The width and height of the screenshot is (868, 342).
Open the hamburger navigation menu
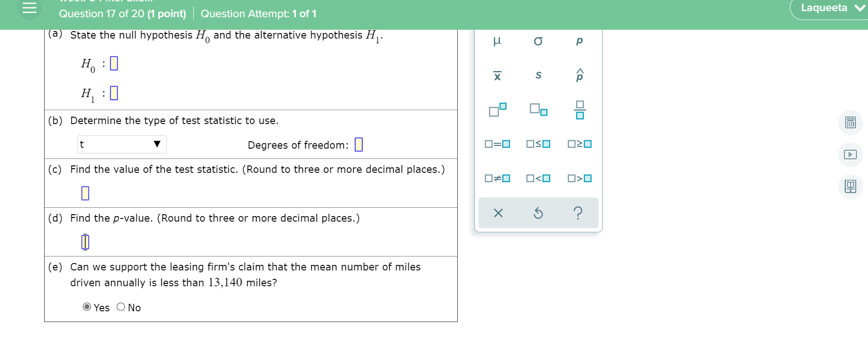pos(29,8)
